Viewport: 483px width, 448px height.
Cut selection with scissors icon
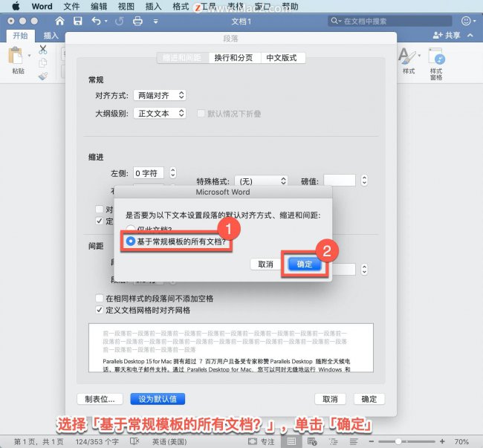[43, 50]
